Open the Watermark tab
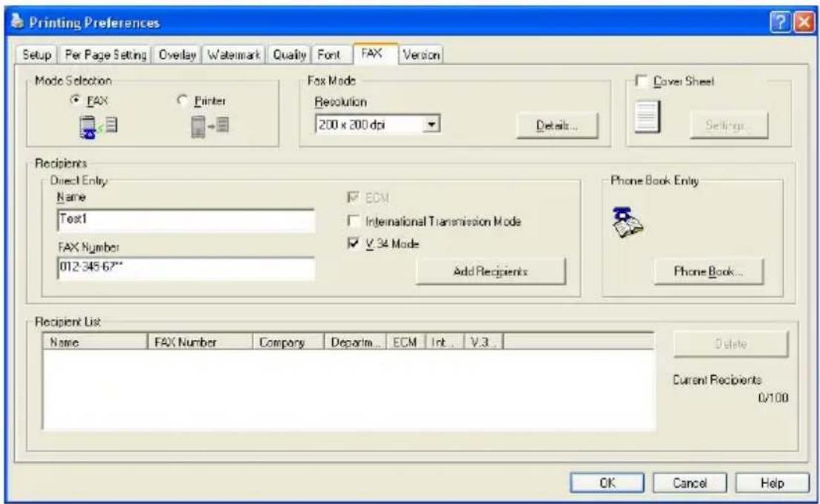Image resolution: width=820 pixels, height=504 pixels. (234, 55)
